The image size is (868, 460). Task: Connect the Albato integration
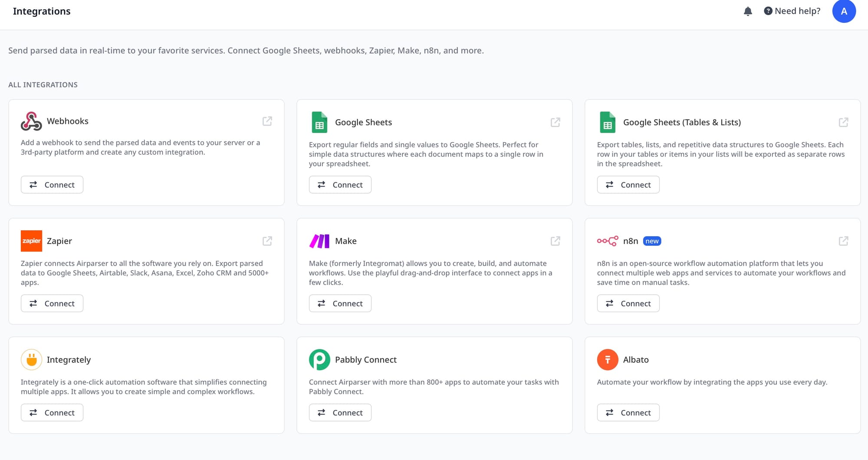628,413
